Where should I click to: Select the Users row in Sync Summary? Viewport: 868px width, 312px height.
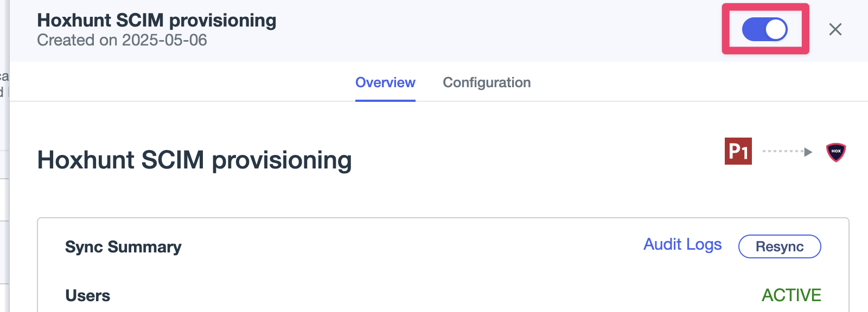[443, 295]
